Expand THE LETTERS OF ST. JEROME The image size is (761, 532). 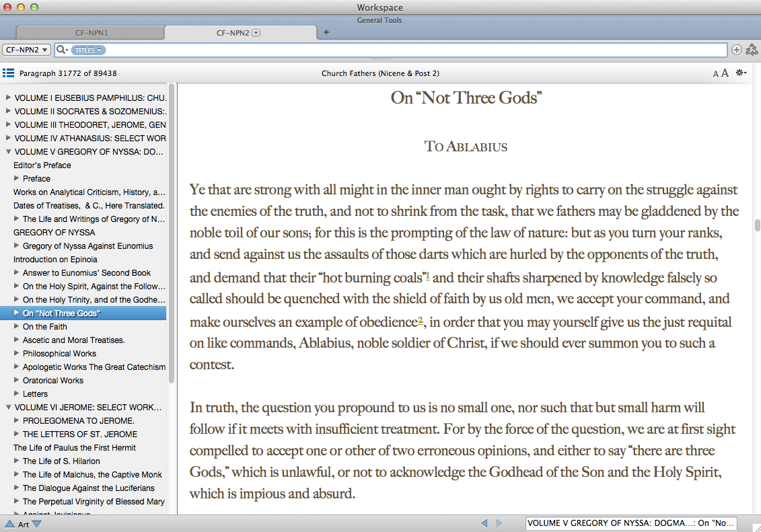17,434
